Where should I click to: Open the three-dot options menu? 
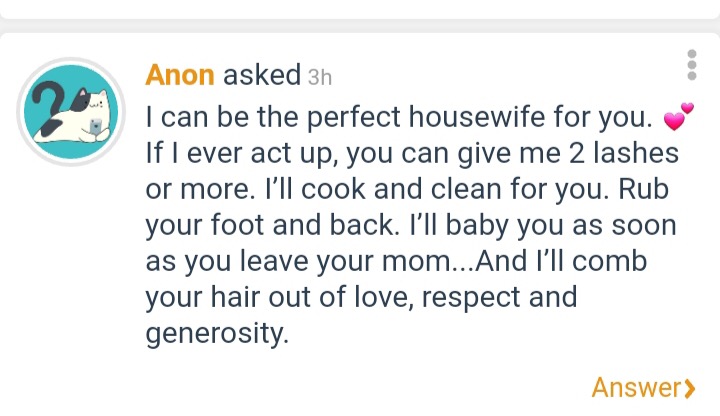click(692, 65)
